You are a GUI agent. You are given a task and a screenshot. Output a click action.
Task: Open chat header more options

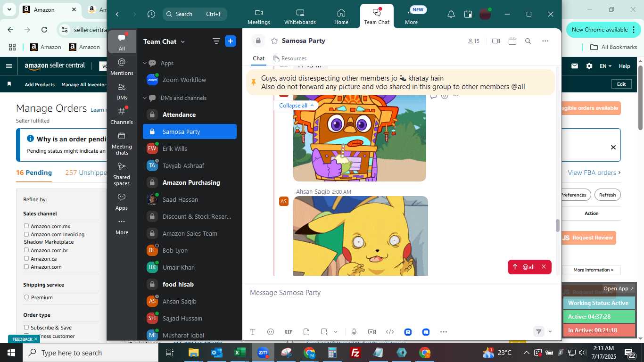[x=545, y=41]
